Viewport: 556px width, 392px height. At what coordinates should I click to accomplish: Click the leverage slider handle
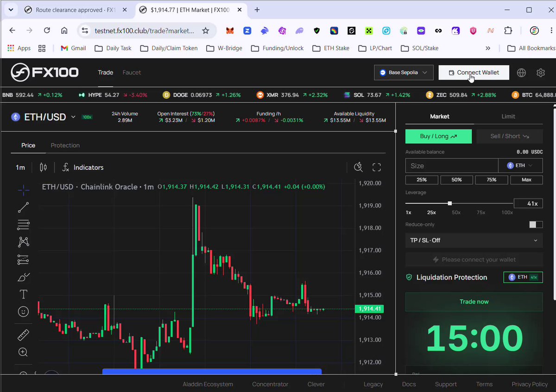click(x=449, y=203)
